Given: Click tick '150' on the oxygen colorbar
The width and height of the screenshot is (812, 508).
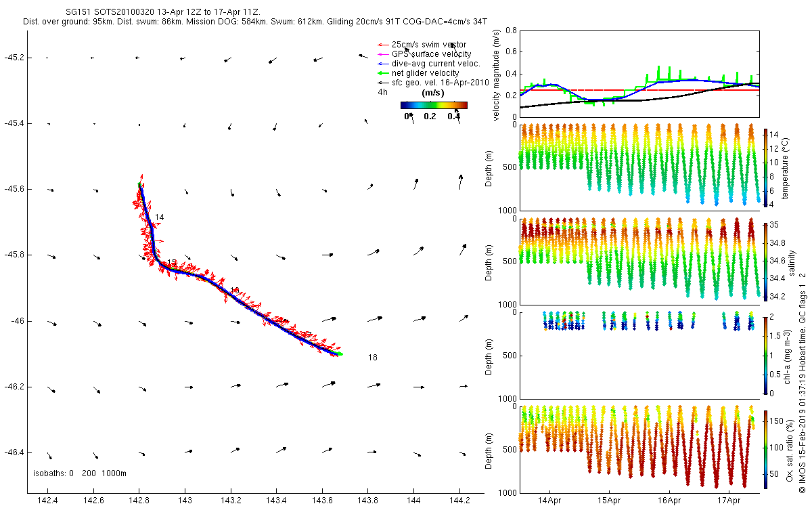Looking at the screenshot, I should (777, 421).
